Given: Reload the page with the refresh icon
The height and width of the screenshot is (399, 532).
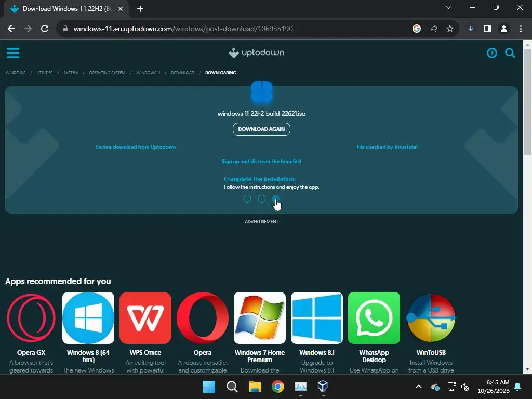Looking at the screenshot, I should [45, 29].
